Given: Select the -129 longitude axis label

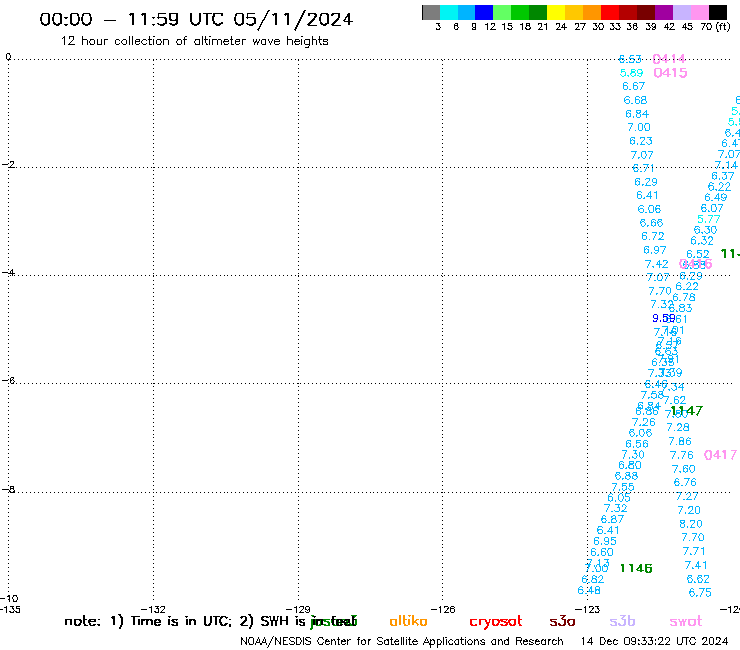Looking at the screenshot, I should coord(298,609).
